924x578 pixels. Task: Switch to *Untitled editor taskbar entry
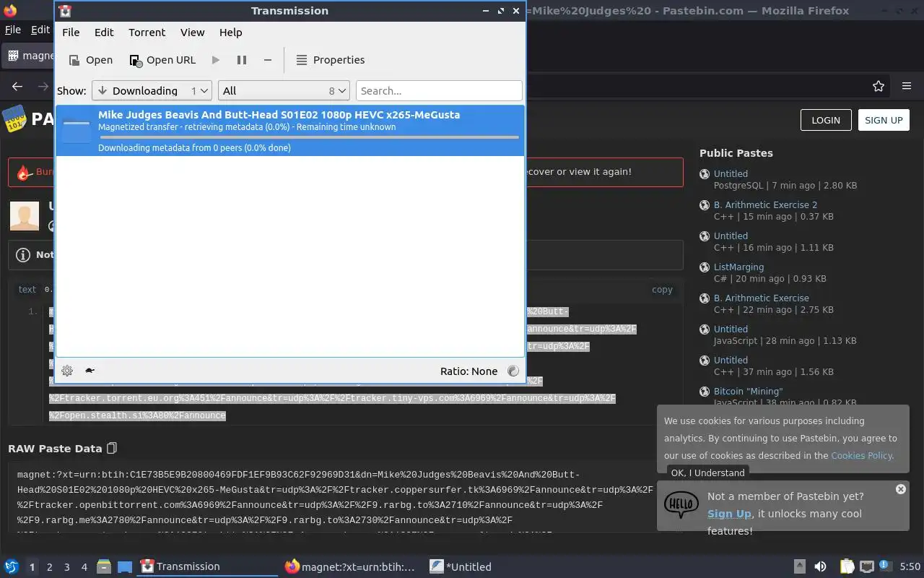click(497, 567)
